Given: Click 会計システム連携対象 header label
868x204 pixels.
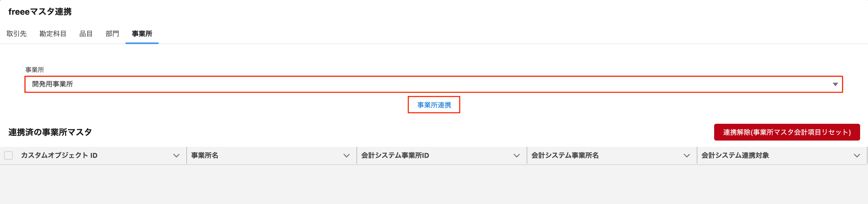Looking at the screenshot, I should pyautogui.click(x=735, y=155).
